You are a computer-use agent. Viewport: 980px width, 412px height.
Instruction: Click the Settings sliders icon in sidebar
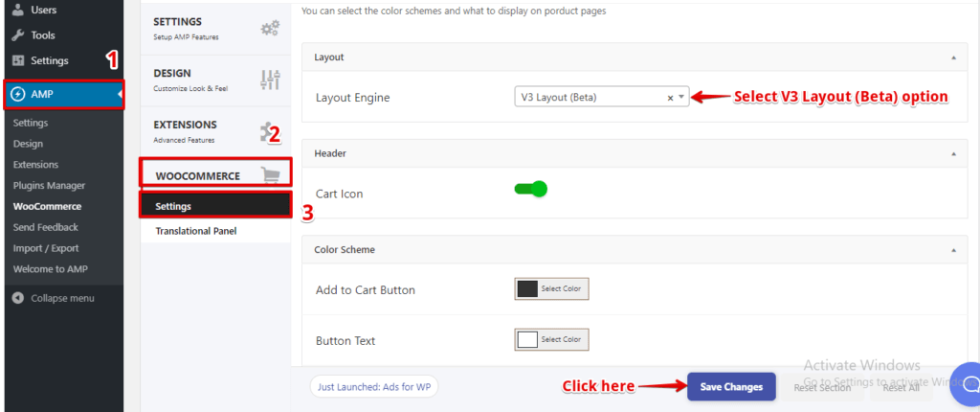click(18, 60)
